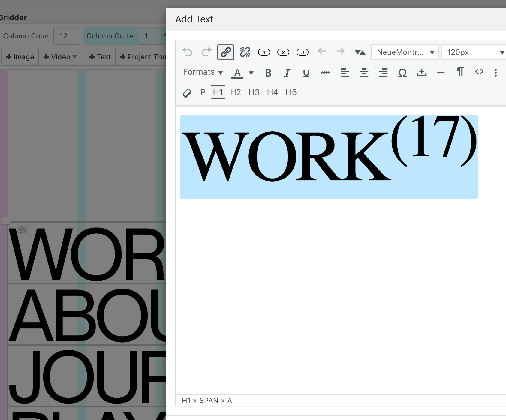The width and height of the screenshot is (506, 420).
Task: Toggle bold formatting
Action: (x=268, y=73)
